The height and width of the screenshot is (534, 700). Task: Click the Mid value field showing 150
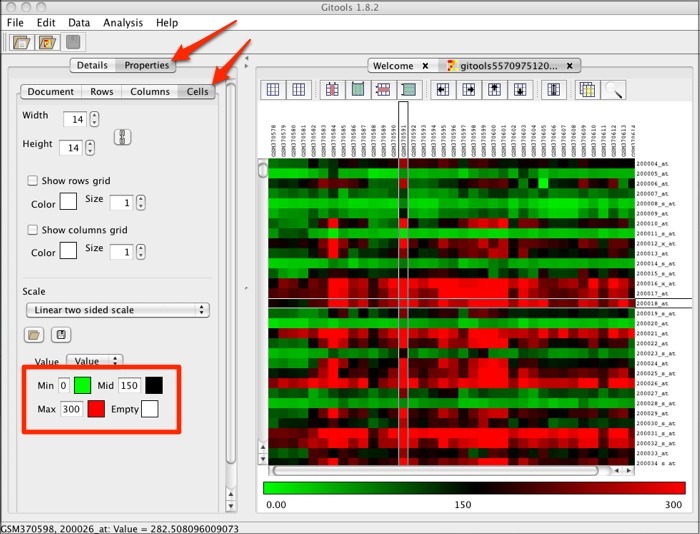point(129,385)
